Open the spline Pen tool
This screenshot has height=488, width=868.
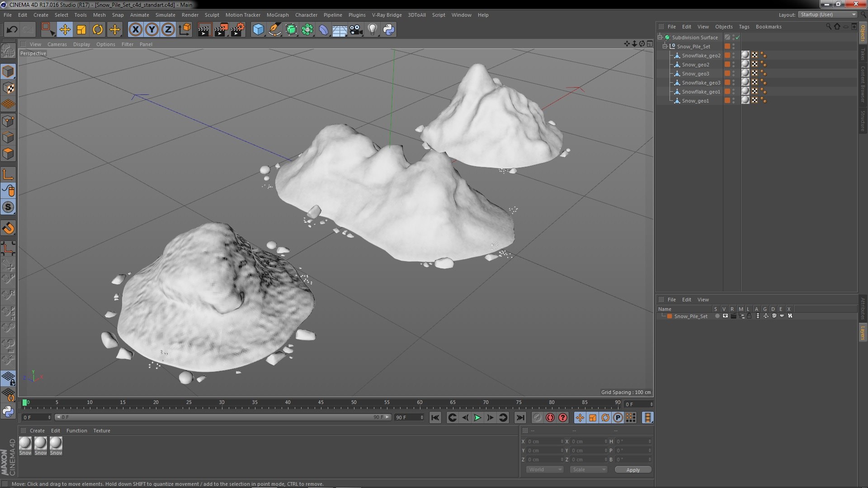(x=274, y=30)
